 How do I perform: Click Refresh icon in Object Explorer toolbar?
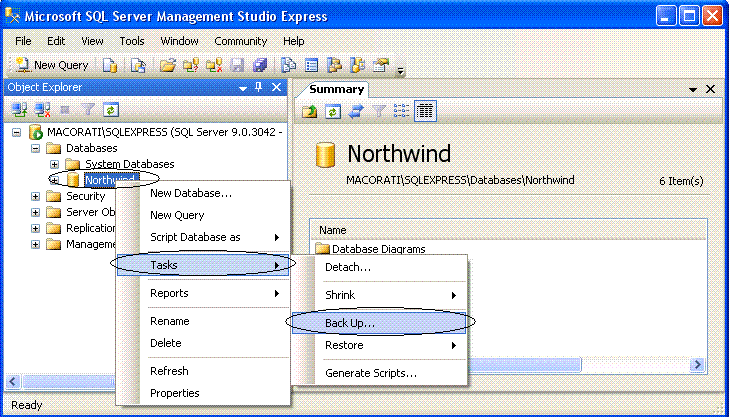tap(111, 110)
